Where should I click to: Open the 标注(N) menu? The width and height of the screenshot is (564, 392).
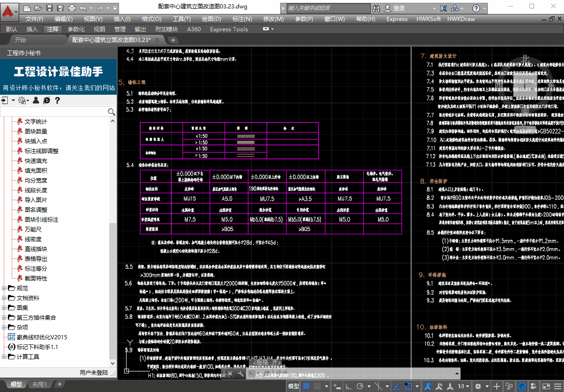coord(242,19)
